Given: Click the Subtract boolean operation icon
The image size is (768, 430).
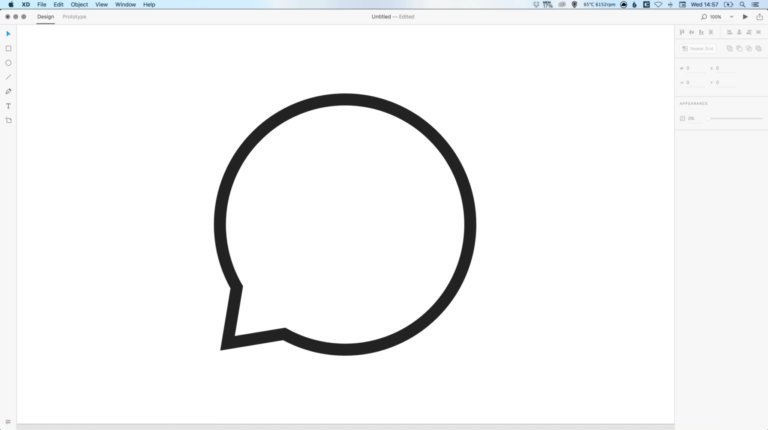Looking at the screenshot, I should click(739, 48).
